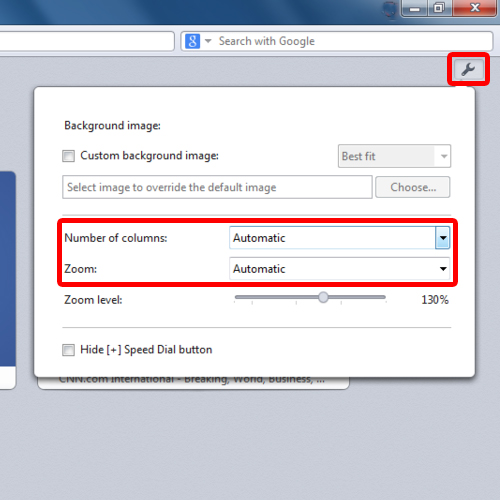The width and height of the screenshot is (500, 500).
Task: Click the Zoom level slider handle
Action: point(323,297)
